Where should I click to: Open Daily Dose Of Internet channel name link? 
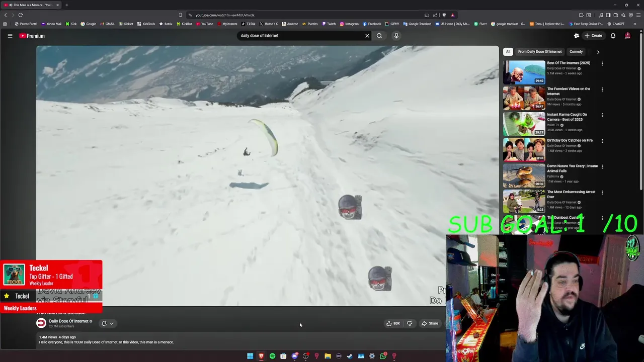click(x=68, y=321)
